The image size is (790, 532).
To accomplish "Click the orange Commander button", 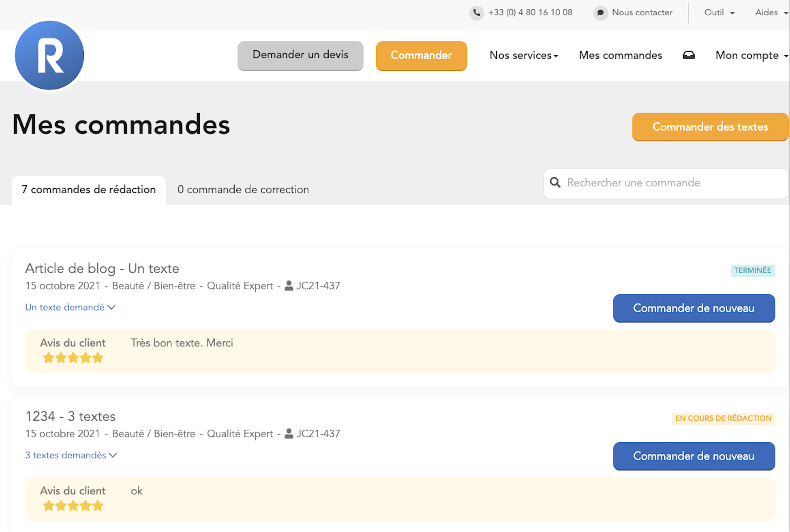I will 421,56.
